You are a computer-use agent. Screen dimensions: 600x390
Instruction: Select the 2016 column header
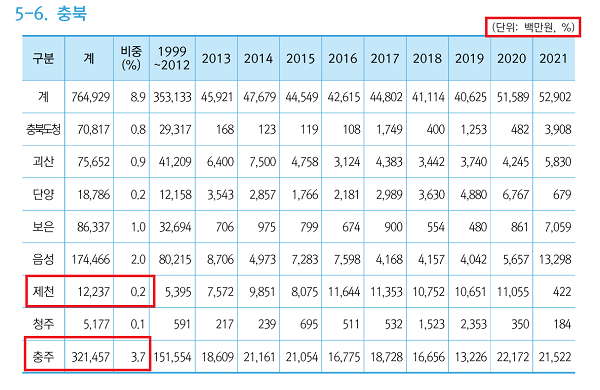tap(343, 58)
